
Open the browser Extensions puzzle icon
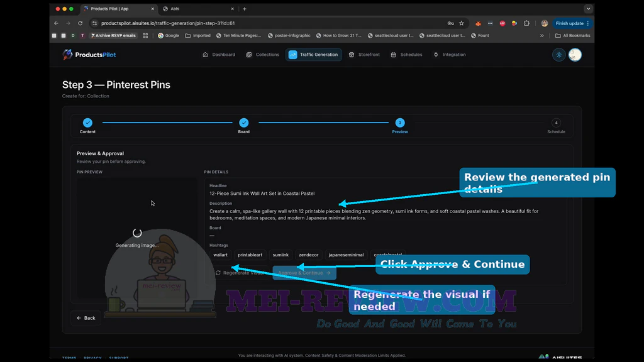click(526, 23)
